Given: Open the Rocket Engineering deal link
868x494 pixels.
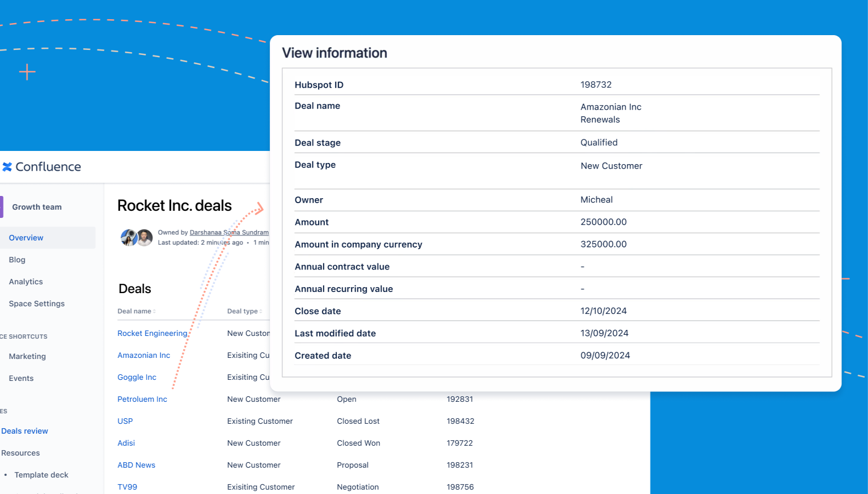Looking at the screenshot, I should point(153,333).
